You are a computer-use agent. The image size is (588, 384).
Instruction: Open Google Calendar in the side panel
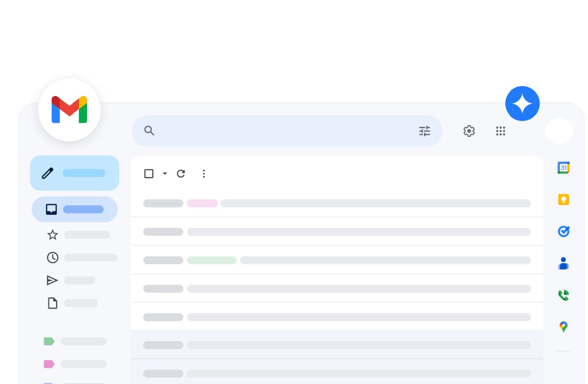(x=563, y=167)
